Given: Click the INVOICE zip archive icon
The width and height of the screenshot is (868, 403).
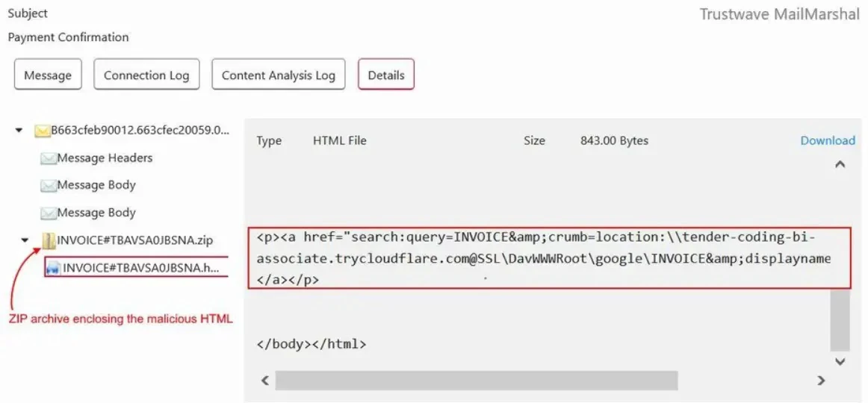Looking at the screenshot, I should click(49, 240).
